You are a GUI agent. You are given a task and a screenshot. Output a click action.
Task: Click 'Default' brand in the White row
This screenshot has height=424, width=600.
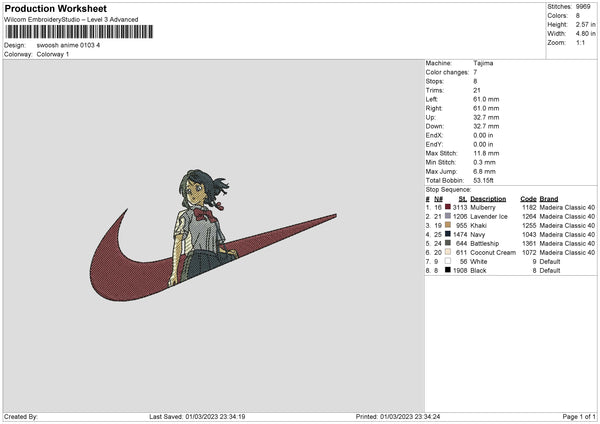550,262
